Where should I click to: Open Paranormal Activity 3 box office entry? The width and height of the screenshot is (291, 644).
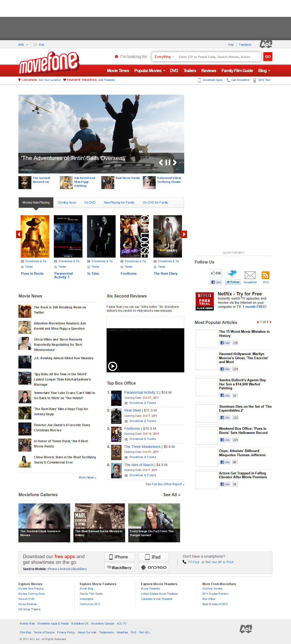(x=141, y=392)
